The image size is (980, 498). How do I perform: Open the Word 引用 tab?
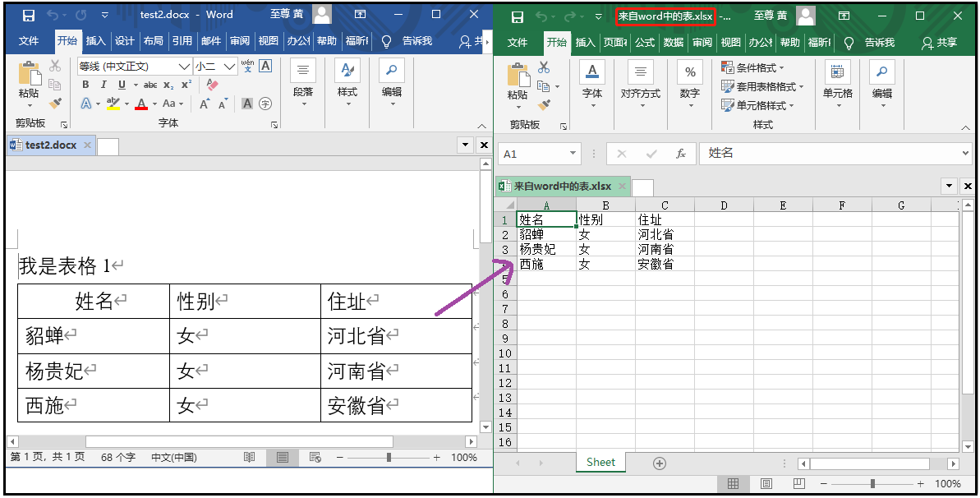pyautogui.click(x=182, y=40)
